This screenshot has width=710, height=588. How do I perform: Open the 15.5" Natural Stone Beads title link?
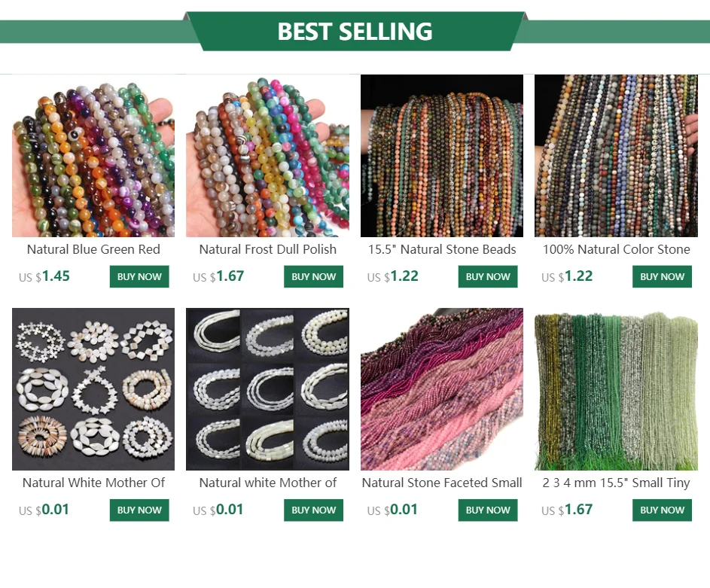tap(442, 249)
